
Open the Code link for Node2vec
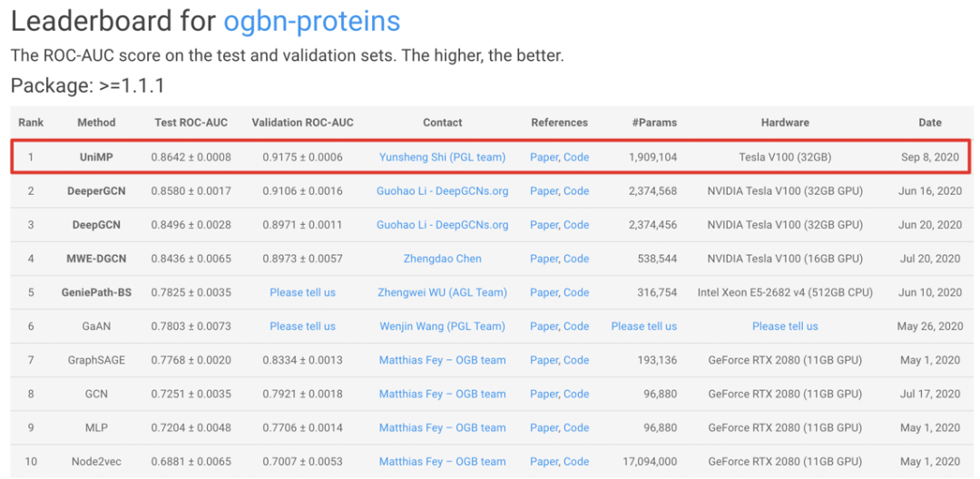click(x=576, y=462)
